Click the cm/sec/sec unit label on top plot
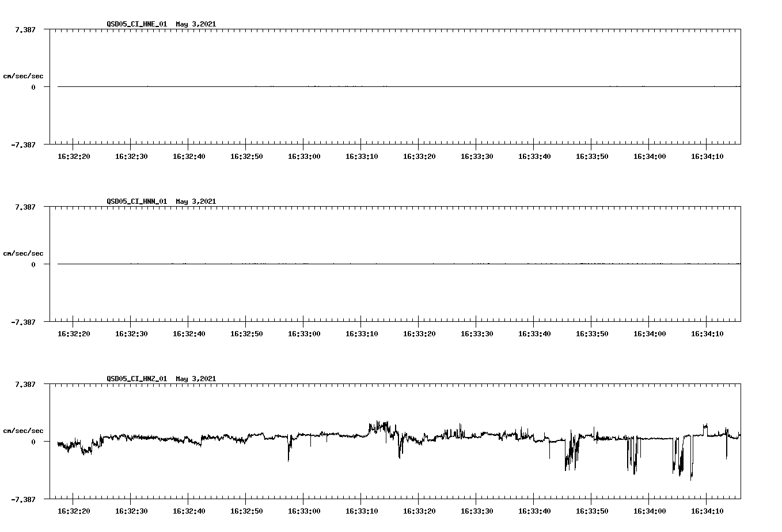The image size is (782, 532). click(24, 75)
